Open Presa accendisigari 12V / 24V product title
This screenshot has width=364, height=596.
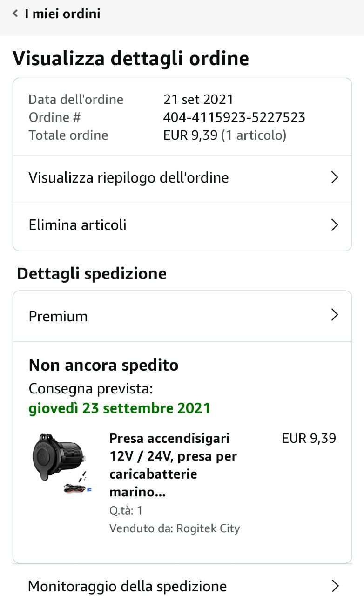click(173, 465)
